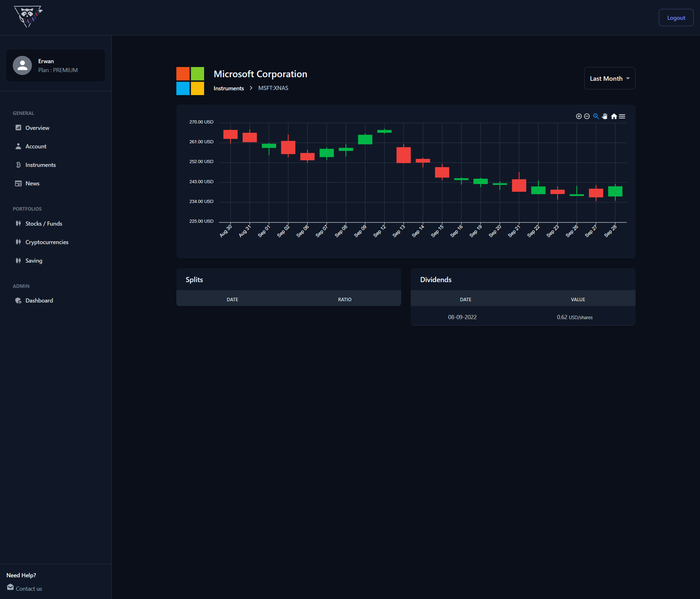Zoom out of the chart with minus icon
The image size is (700, 599).
587,116
